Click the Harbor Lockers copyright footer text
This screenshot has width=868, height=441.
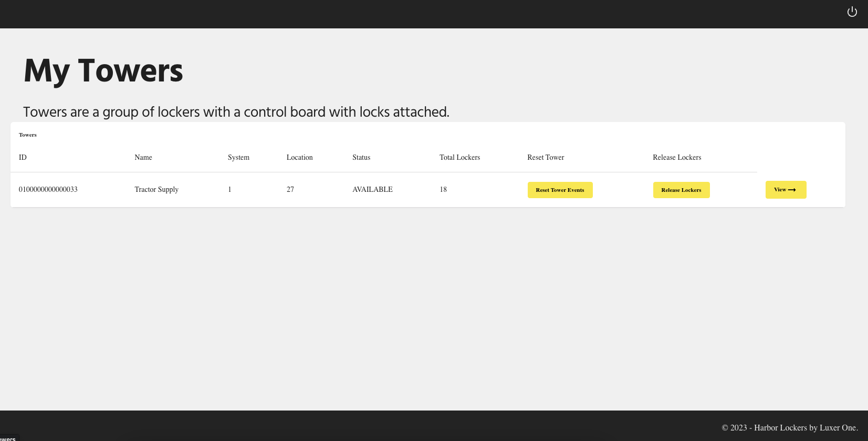789,428
